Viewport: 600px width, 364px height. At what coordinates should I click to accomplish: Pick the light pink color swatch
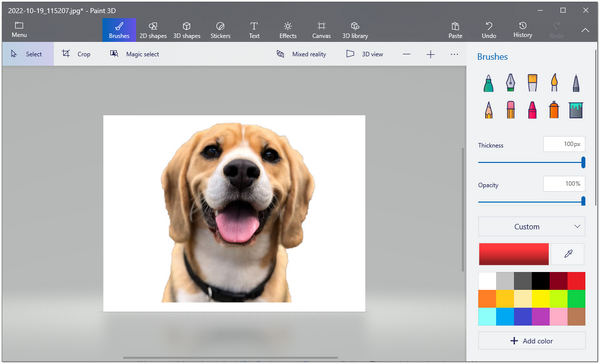click(559, 317)
